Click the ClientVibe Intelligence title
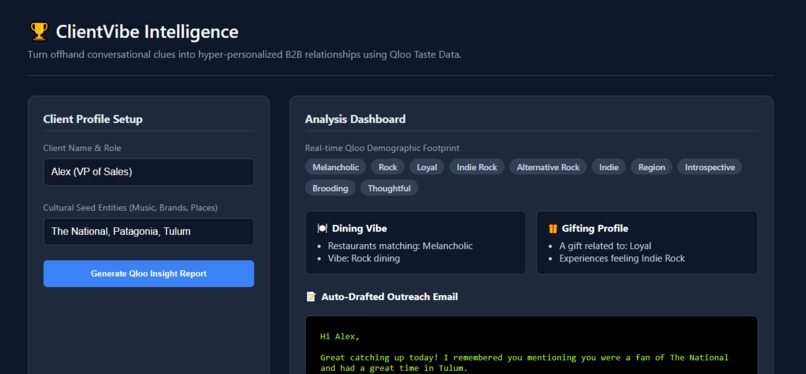Image resolution: width=806 pixels, height=374 pixels. [147, 32]
